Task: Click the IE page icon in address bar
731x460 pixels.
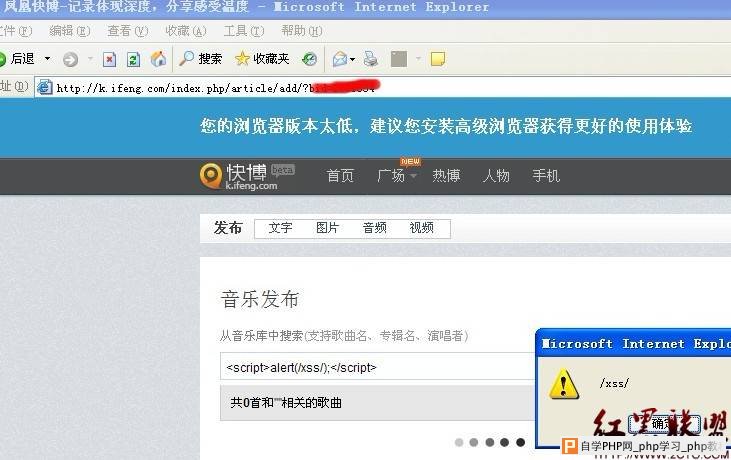Action: click(45, 87)
